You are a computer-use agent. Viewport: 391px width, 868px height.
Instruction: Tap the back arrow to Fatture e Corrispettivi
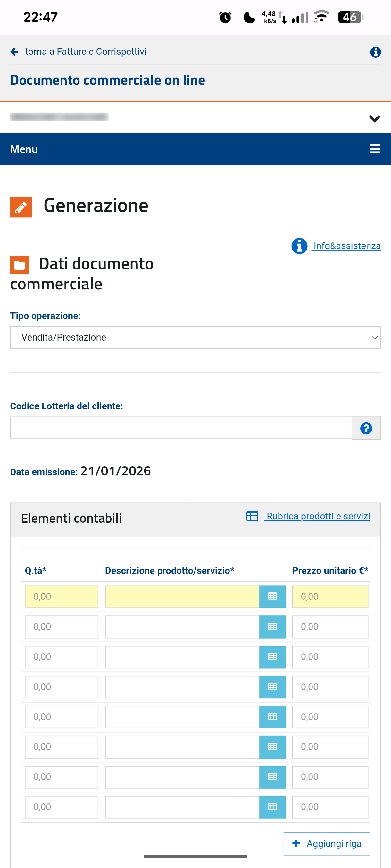pyautogui.click(x=14, y=52)
